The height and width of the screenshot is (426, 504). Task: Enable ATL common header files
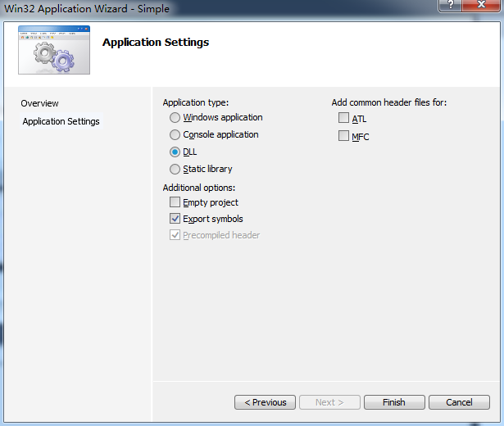click(x=343, y=118)
